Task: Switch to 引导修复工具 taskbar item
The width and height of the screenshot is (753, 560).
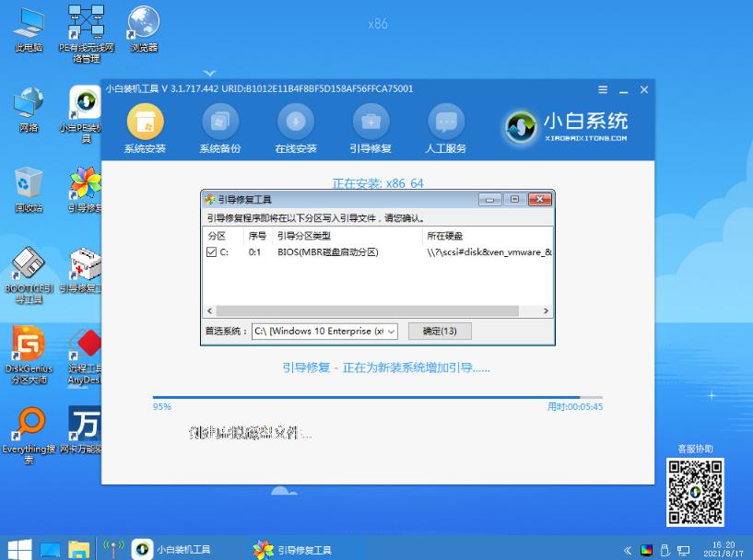Action: [x=292, y=550]
